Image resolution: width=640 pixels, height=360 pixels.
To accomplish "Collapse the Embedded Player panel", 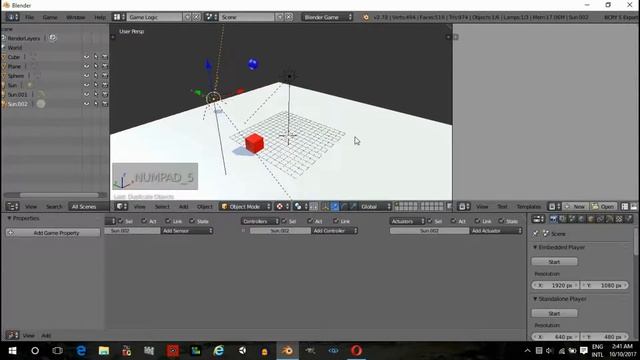I will point(535,247).
